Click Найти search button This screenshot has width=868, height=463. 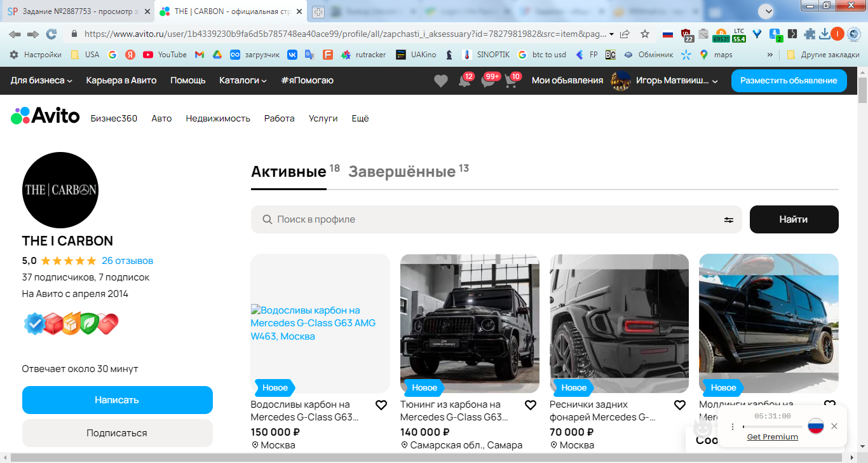(x=794, y=219)
